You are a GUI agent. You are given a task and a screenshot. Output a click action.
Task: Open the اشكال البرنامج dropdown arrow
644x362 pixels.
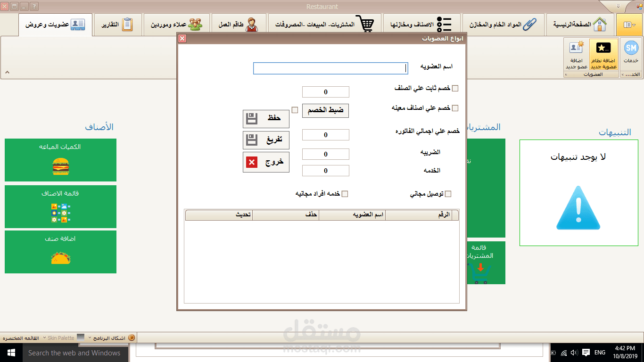click(90, 338)
